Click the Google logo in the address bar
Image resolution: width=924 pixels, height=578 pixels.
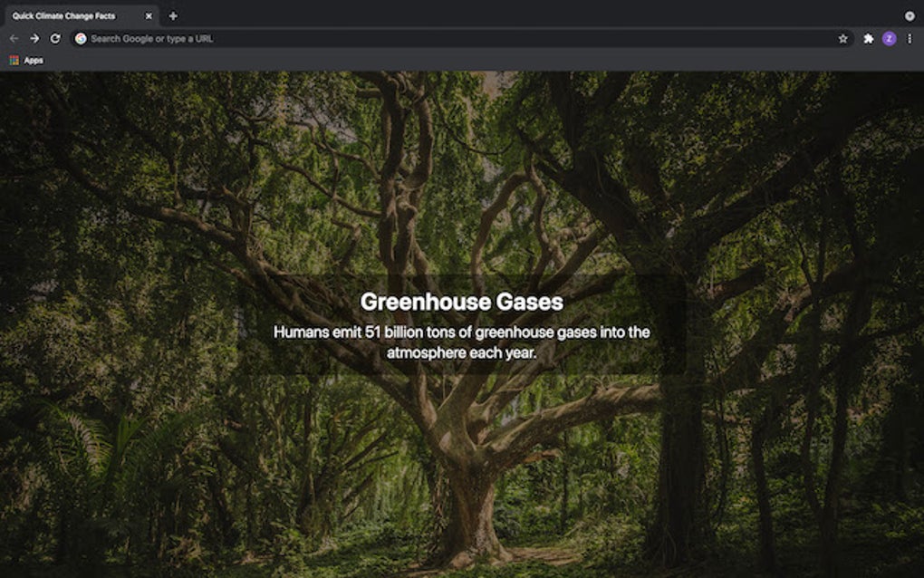[82, 38]
